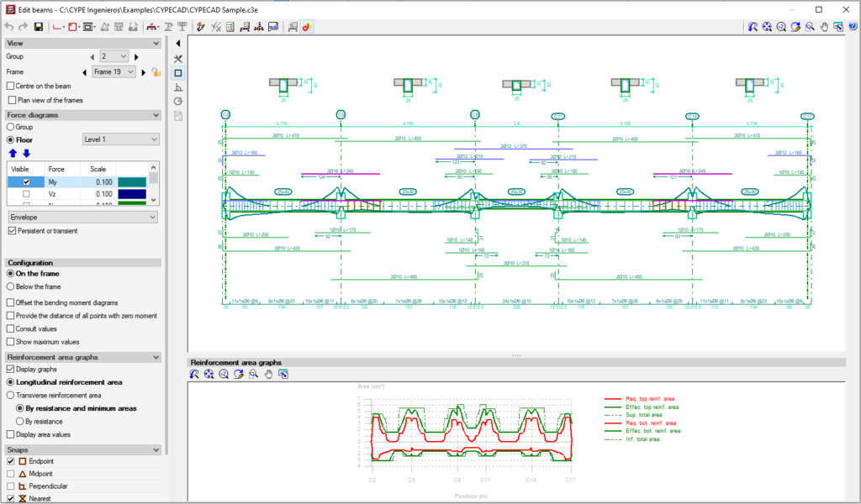
Task: Click the blue up arrow under Floor
Action: tap(13, 153)
